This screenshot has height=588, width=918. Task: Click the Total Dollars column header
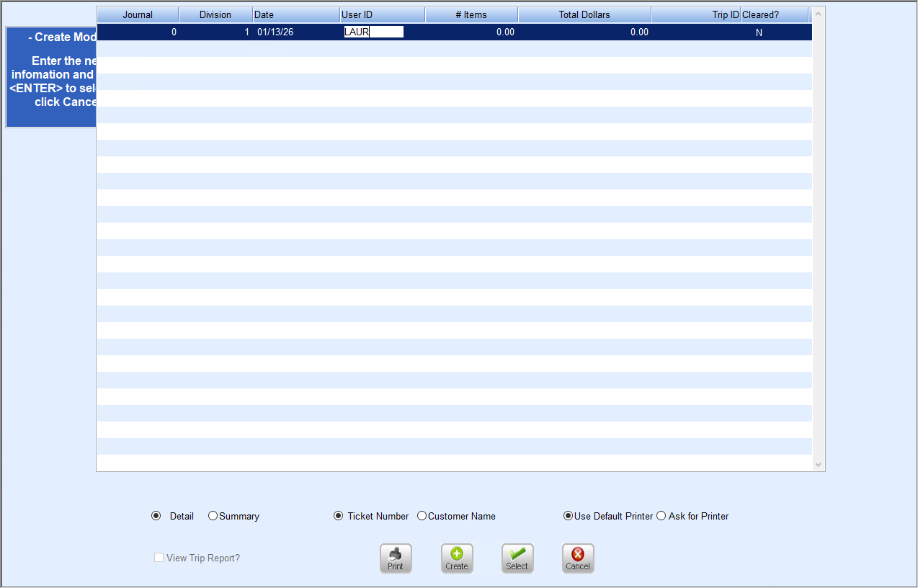(584, 14)
